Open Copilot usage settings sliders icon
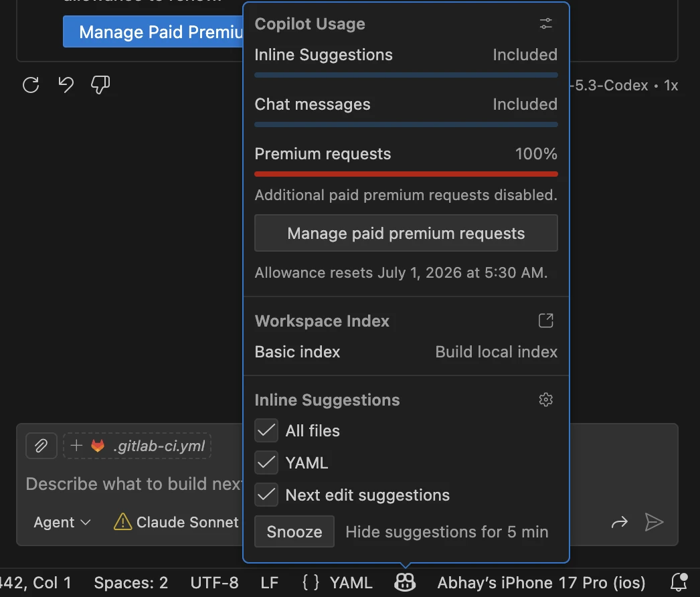Image resolution: width=700 pixels, height=597 pixels. (x=545, y=23)
